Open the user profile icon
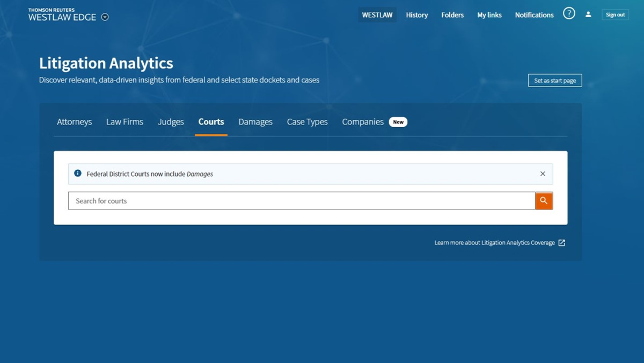644x363 pixels. pyautogui.click(x=588, y=14)
